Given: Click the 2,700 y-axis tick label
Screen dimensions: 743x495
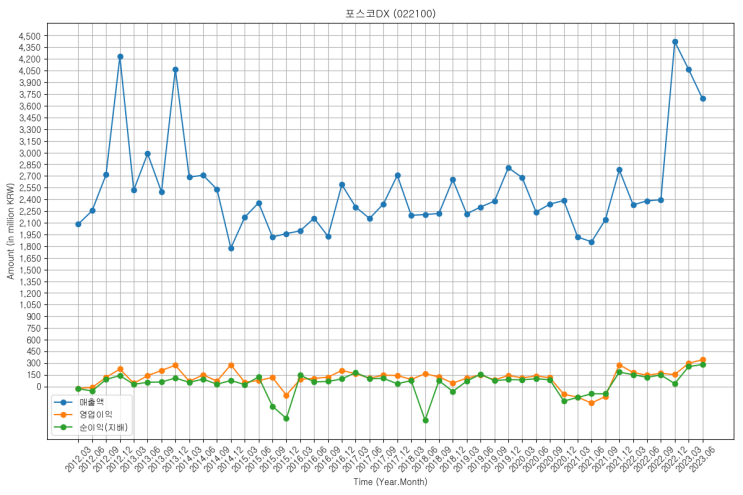Looking at the screenshot, I should [29, 176].
